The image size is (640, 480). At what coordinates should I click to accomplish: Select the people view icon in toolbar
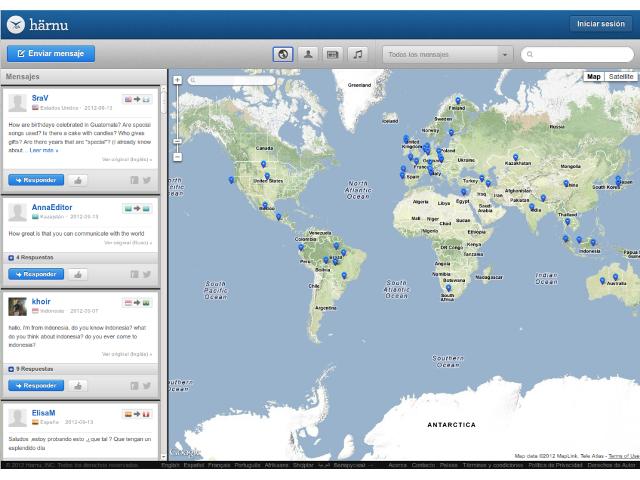308,54
